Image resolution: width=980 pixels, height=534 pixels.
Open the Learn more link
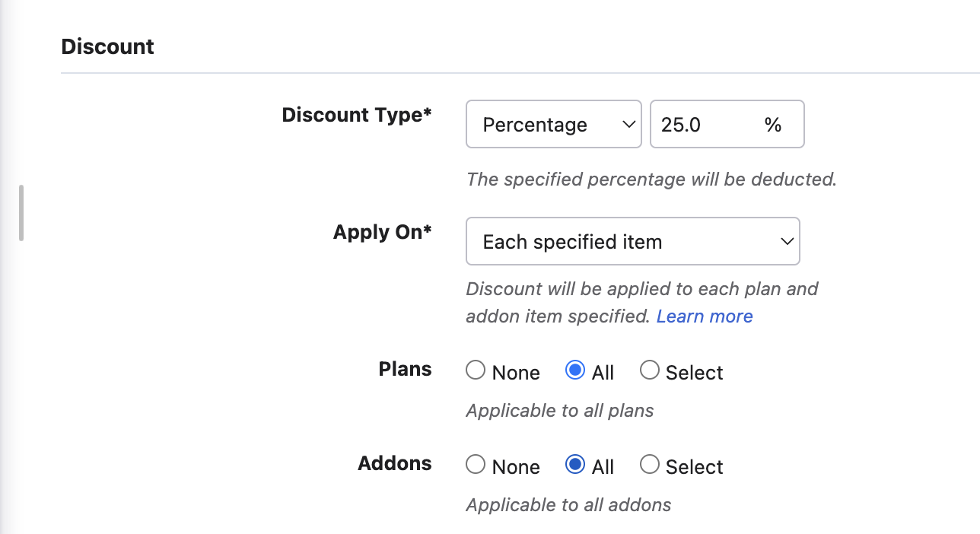coord(705,316)
